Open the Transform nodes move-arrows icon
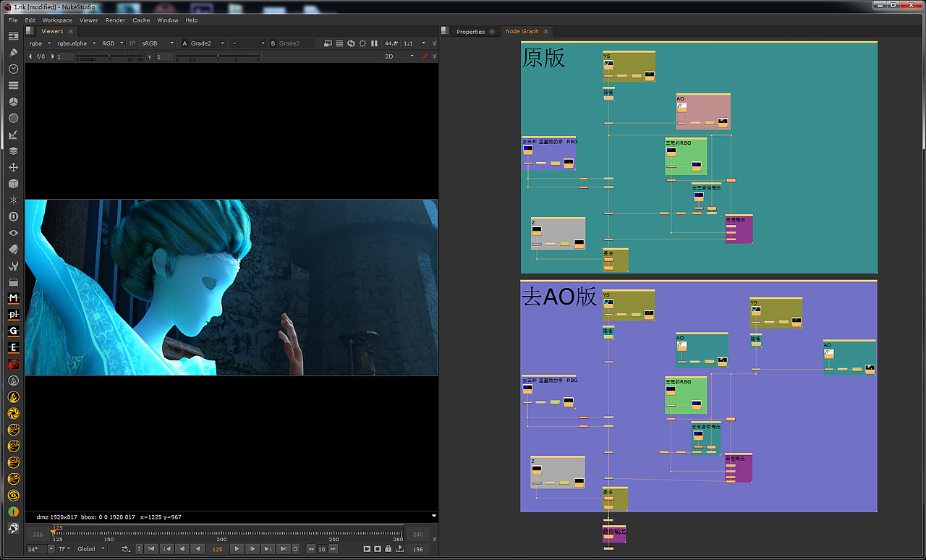The image size is (926, 560). coord(13,167)
